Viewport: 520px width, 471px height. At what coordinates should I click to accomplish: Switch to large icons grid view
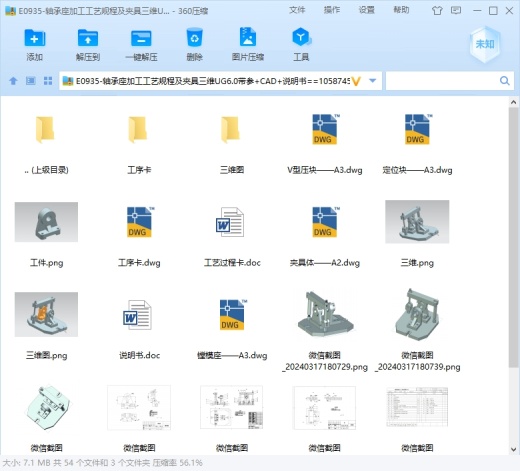(x=48, y=81)
